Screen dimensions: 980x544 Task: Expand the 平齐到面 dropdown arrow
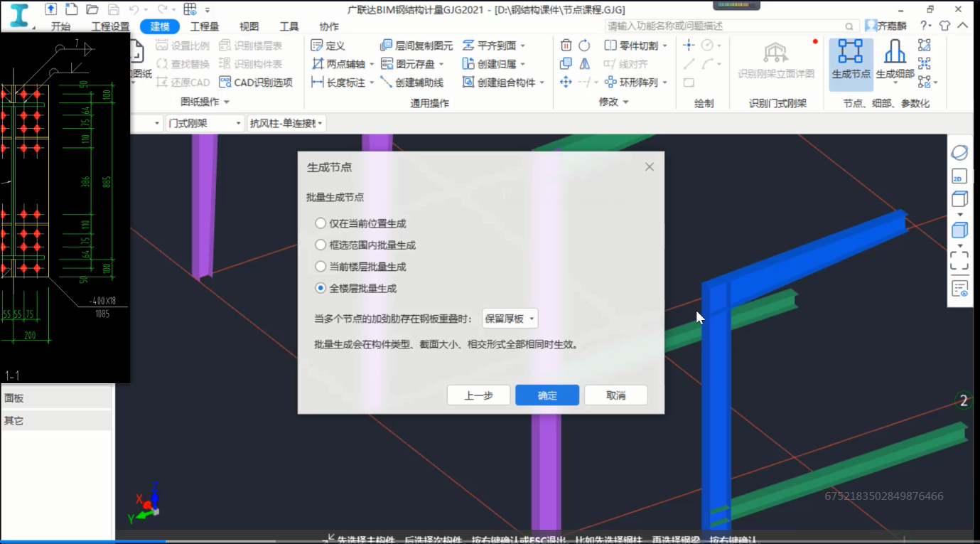click(522, 46)
